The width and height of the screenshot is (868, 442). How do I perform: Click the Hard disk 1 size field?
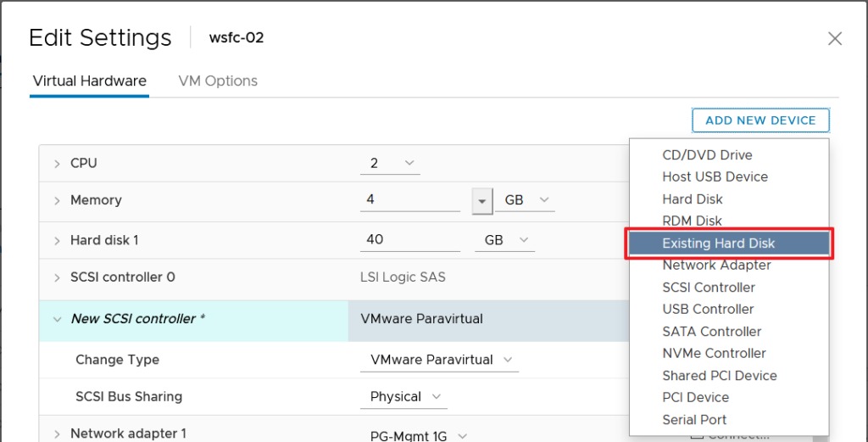(x=410, y=240)
